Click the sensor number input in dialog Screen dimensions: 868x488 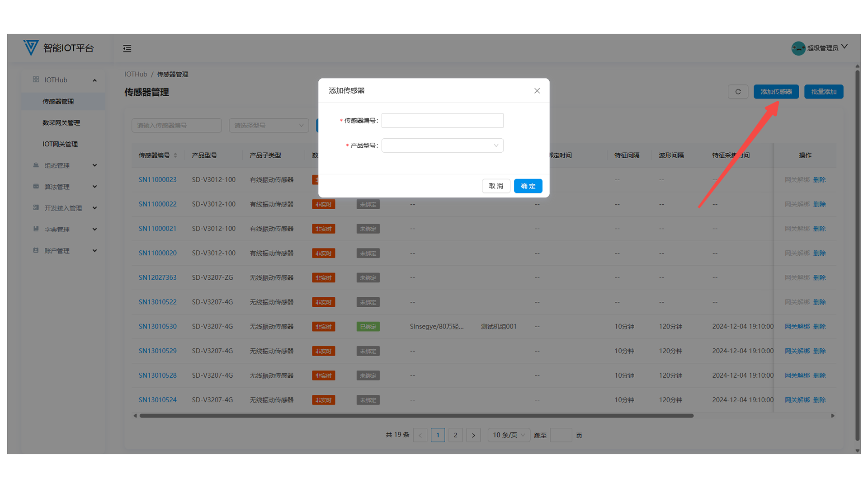coord(442,121)
